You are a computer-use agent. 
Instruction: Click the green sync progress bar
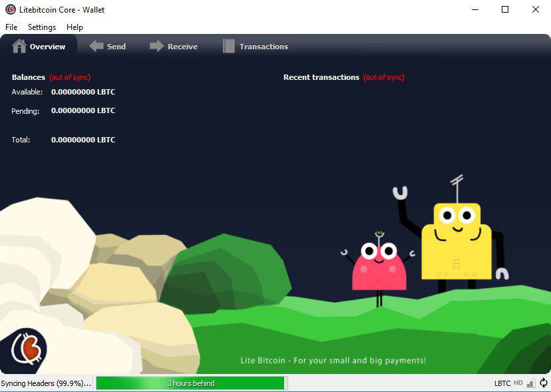[x=190, y=383]
